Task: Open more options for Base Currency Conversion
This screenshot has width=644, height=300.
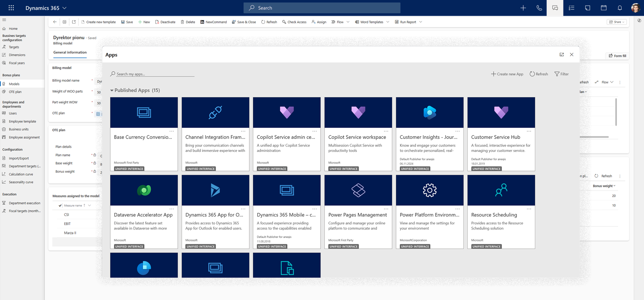Action: (172, 131)
